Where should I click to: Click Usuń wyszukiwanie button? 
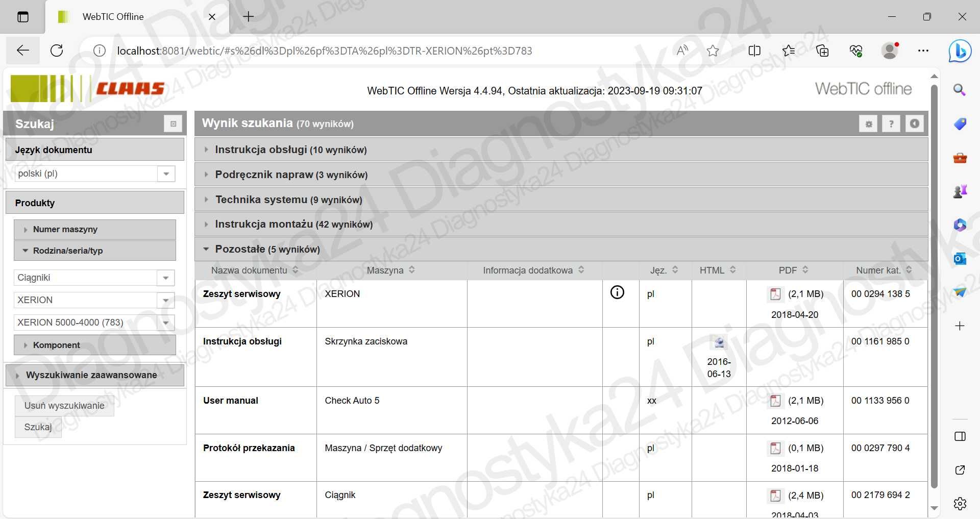click(64, 406)
